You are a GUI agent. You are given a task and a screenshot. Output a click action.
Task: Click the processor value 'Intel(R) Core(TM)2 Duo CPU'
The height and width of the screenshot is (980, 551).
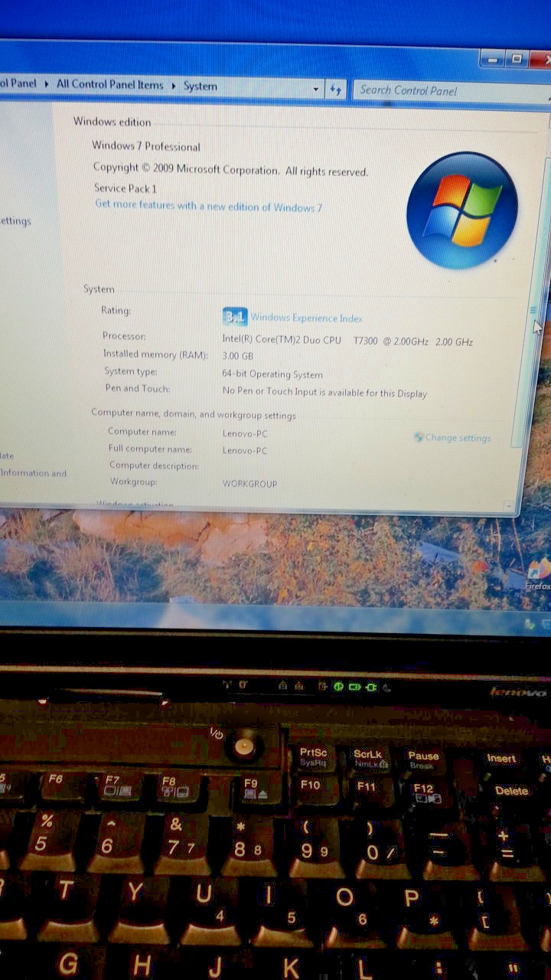282,339
